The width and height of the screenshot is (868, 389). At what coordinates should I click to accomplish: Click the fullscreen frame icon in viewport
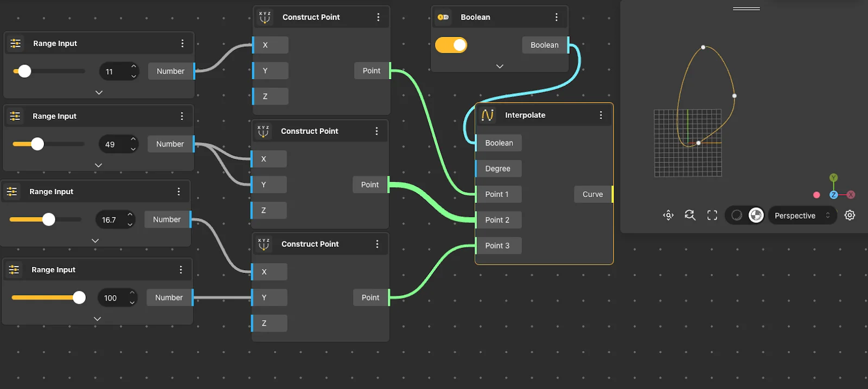(712, 215)
